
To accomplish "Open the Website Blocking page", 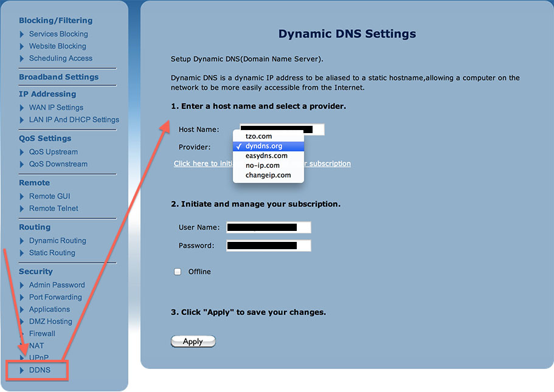I will (x=58, y=46).
